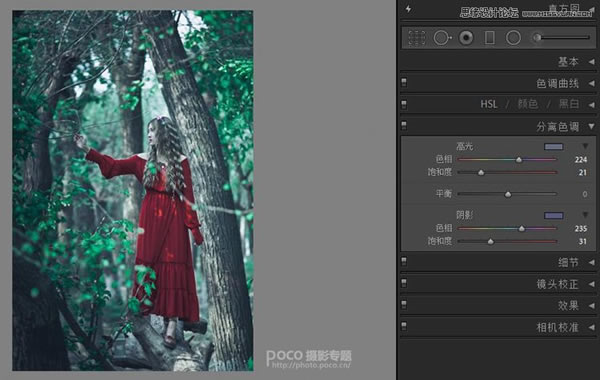
Task: Switch to the 颜色 tab
Action: coord(528,104)
